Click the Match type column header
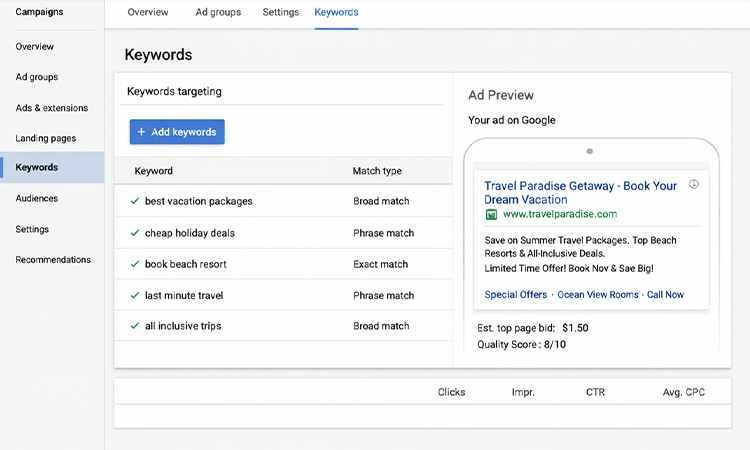 click(x=377, y=171)
